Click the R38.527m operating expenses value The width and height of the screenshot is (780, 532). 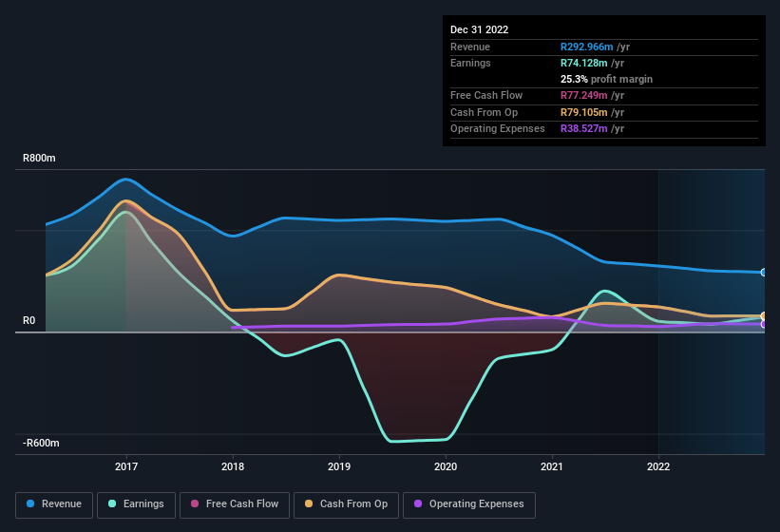584,129
